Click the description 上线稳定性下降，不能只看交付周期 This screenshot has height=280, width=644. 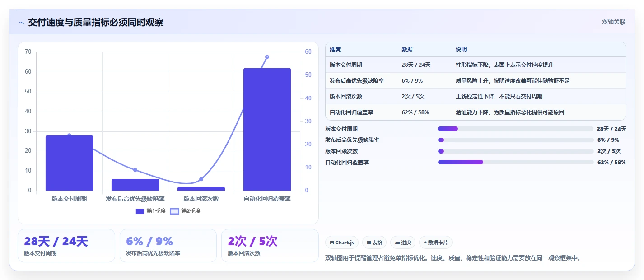click(x=499, y=97)
